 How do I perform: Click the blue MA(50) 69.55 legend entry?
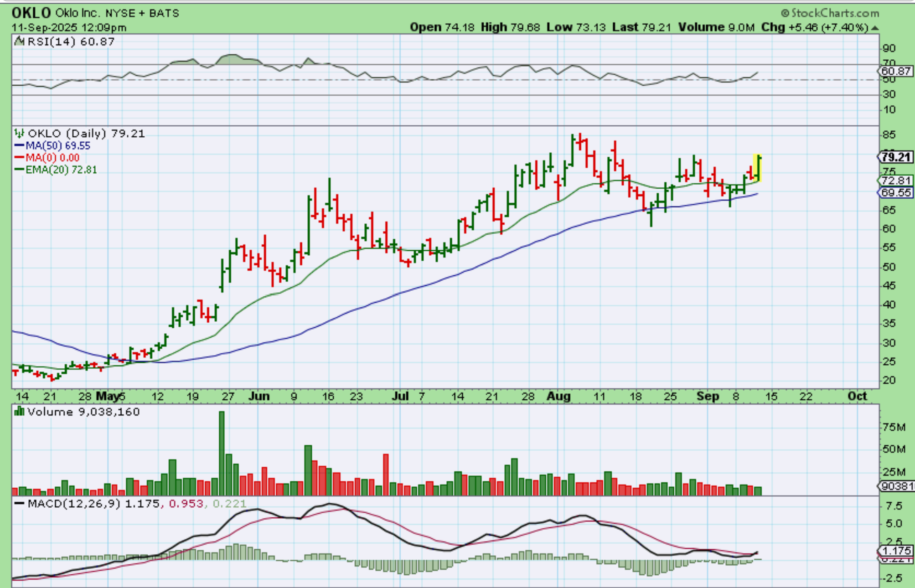pos(52,146)
